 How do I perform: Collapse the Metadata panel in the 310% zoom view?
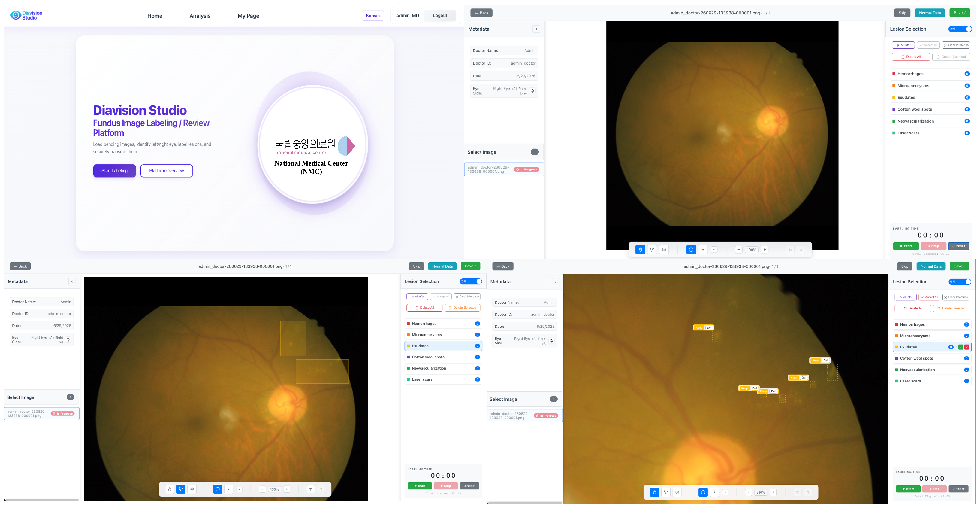tap(556, 282)
